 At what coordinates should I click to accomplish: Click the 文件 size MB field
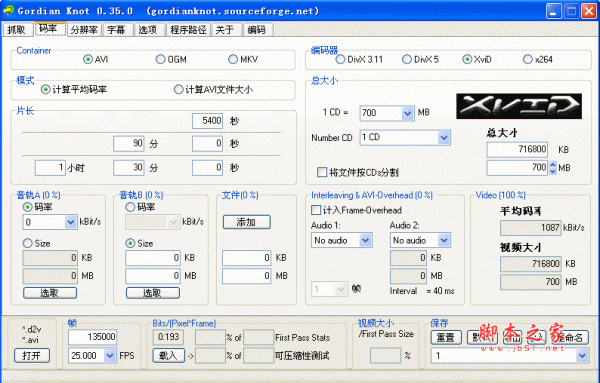(x=246, y=276)
